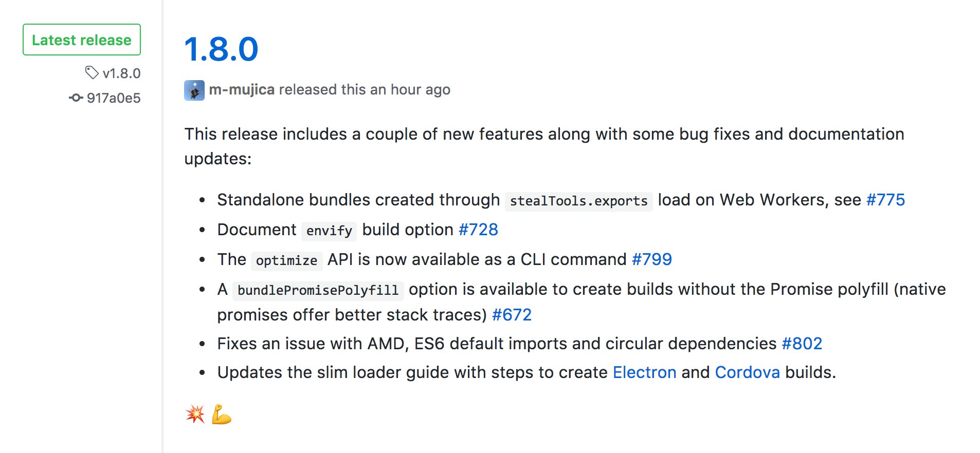Open issue #775 link

[x=885, y=200]
